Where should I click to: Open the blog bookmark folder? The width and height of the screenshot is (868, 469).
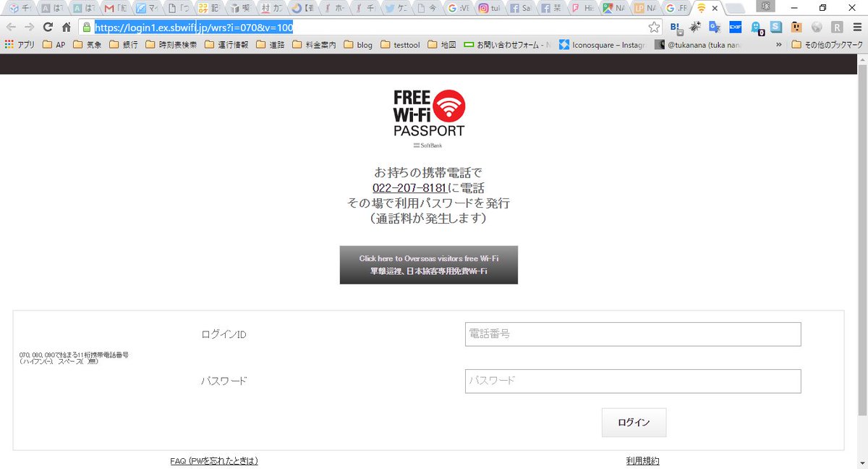click(358, 45)
